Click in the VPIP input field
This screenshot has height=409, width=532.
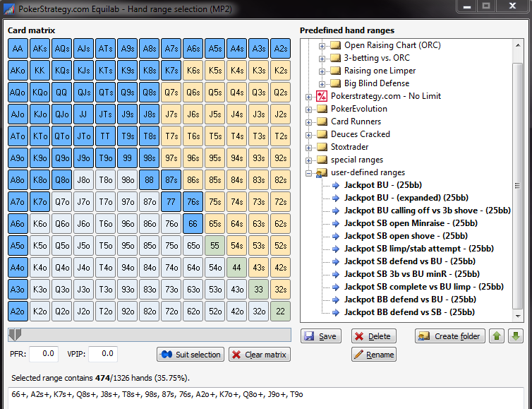point(103,354)
